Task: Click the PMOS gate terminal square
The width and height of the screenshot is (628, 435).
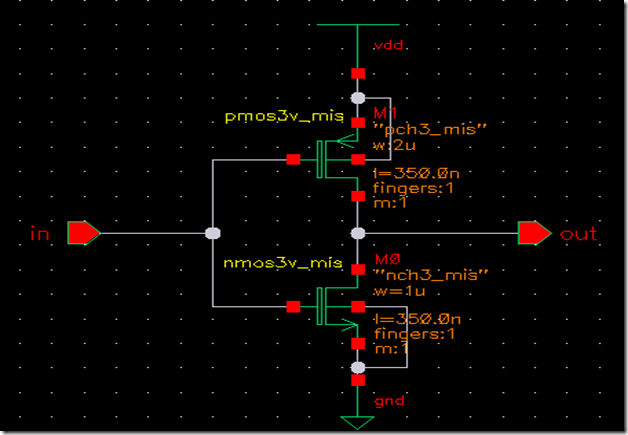Action: coord(293,159)
